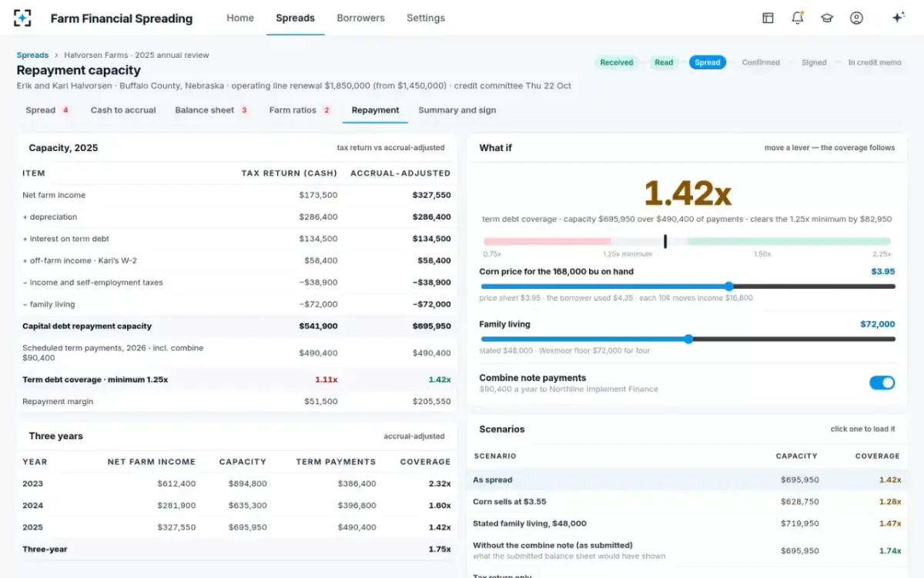Load the Without the combine note scenario
Viewport: 924px width, 578px height.
[687, 550]
